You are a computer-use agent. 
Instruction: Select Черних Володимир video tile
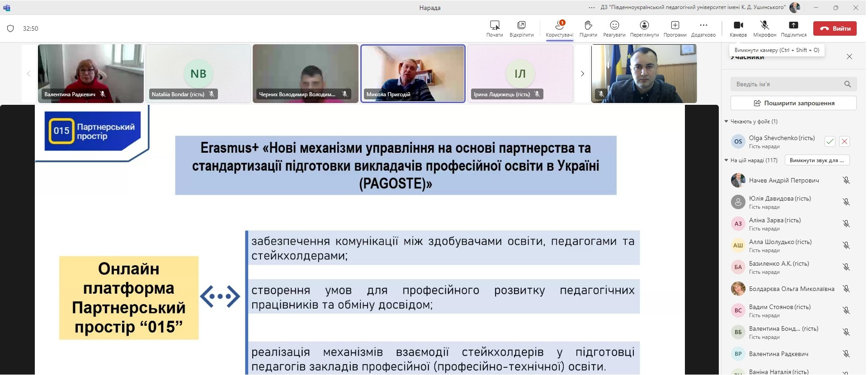click(306, 74)
